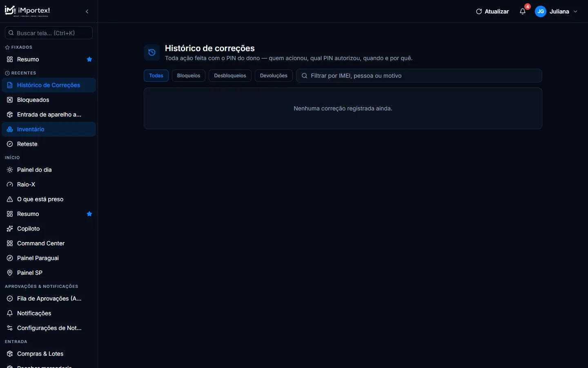Open Fila de Aprovações
Viewport: 588px width, 368px height.
tap(49, 298)
